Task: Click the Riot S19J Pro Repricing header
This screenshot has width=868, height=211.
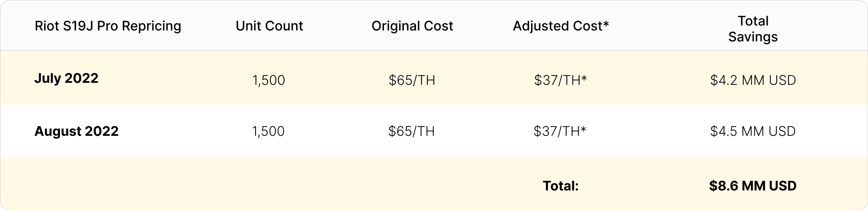Action: pyautogui.click(x=108, y=26)
